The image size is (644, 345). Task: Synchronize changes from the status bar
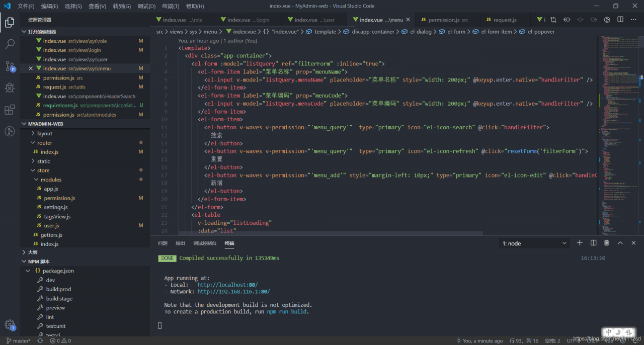point(40,341)
